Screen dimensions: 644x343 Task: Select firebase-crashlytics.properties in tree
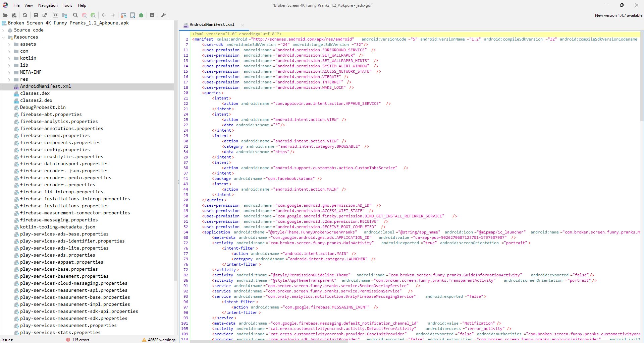(62, 157)
